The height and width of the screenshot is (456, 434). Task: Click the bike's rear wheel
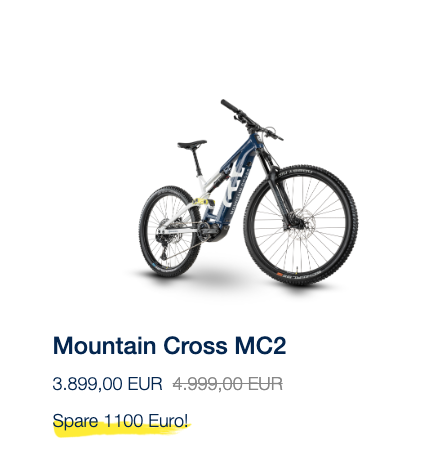point(170,232)
